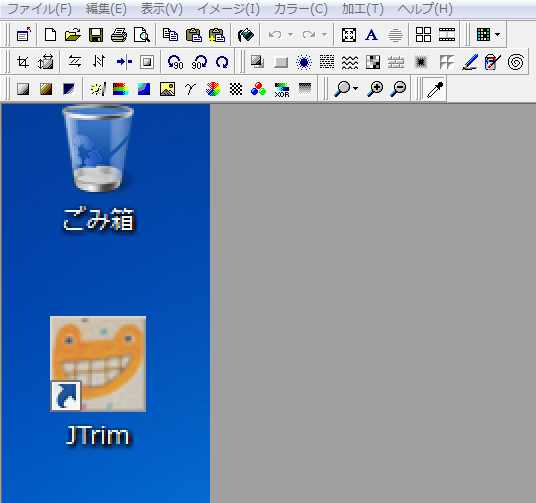The image size is (536, 503).
Task: Click the blue letter A text tool
Action: (372, 35)
